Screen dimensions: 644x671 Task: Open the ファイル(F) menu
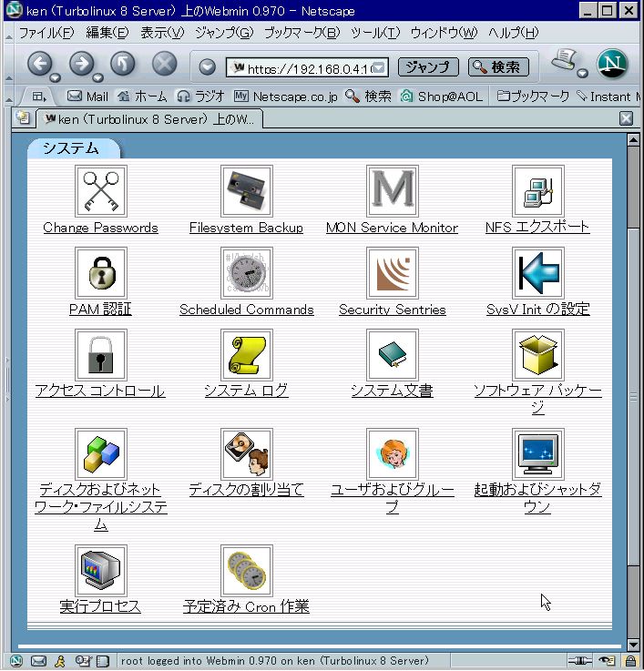pos(46,33)
